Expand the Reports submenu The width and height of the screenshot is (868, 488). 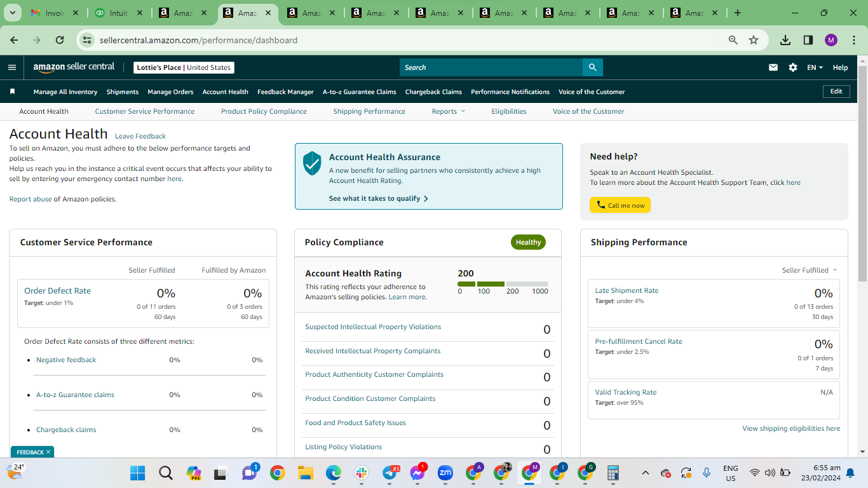click(x=449, y=111)
